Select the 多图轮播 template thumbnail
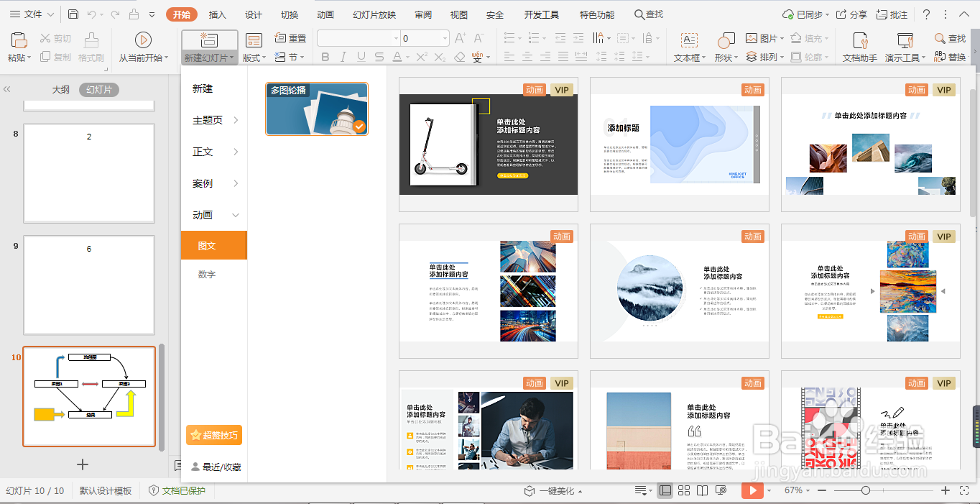980x504 pixels. 316,110
